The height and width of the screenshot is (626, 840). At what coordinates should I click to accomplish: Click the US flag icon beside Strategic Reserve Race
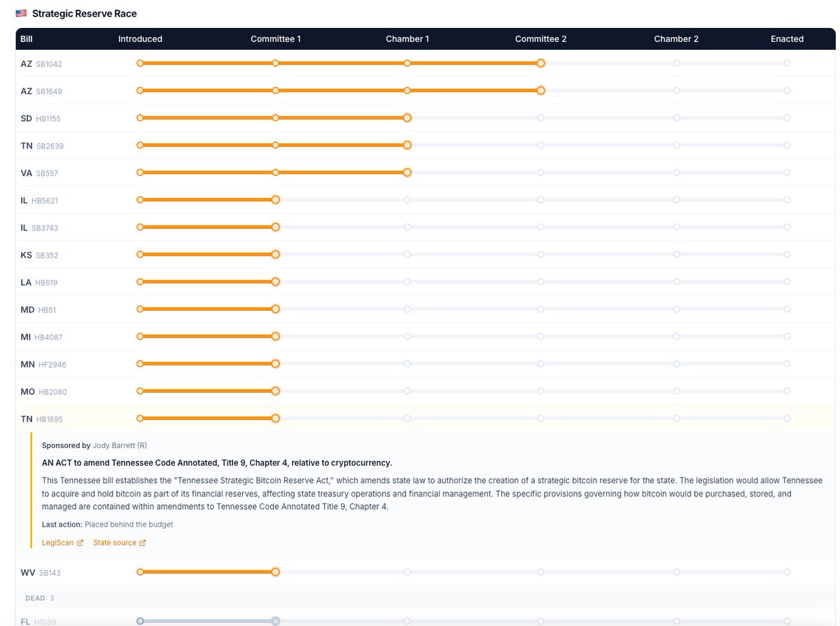(21, 13)
